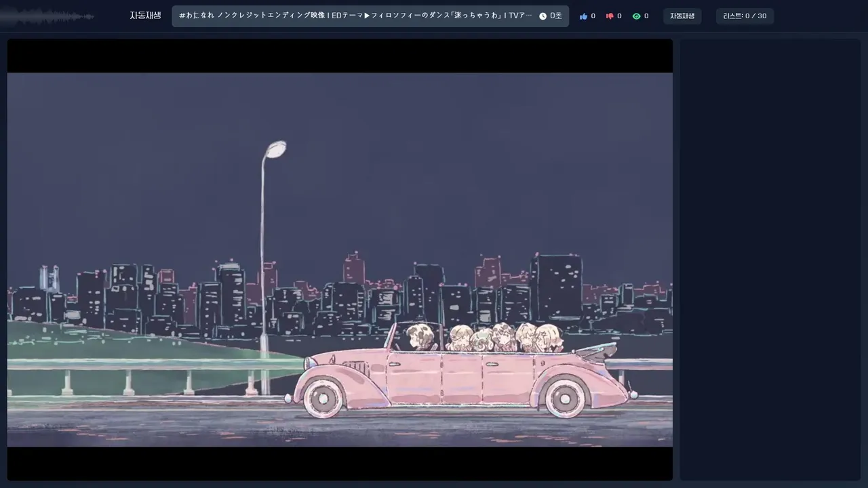Image resolution: width=868 pixels, height=488 pixels.
Task: Click the audio waveform graphic
Action: (47, 16)
